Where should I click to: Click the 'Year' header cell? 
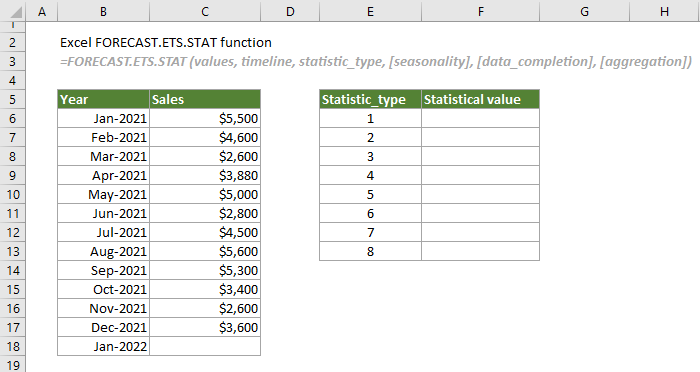click(104, 99)
